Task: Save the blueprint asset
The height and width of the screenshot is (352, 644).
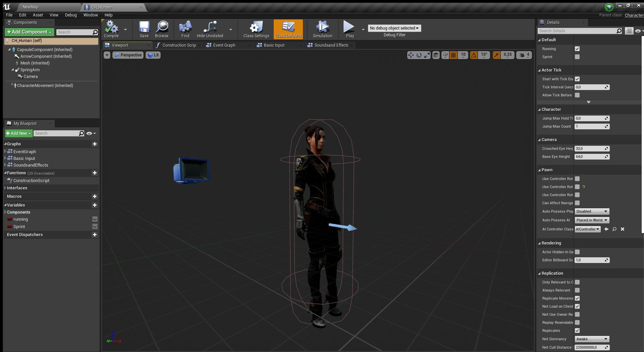Action: click(144, 29)
